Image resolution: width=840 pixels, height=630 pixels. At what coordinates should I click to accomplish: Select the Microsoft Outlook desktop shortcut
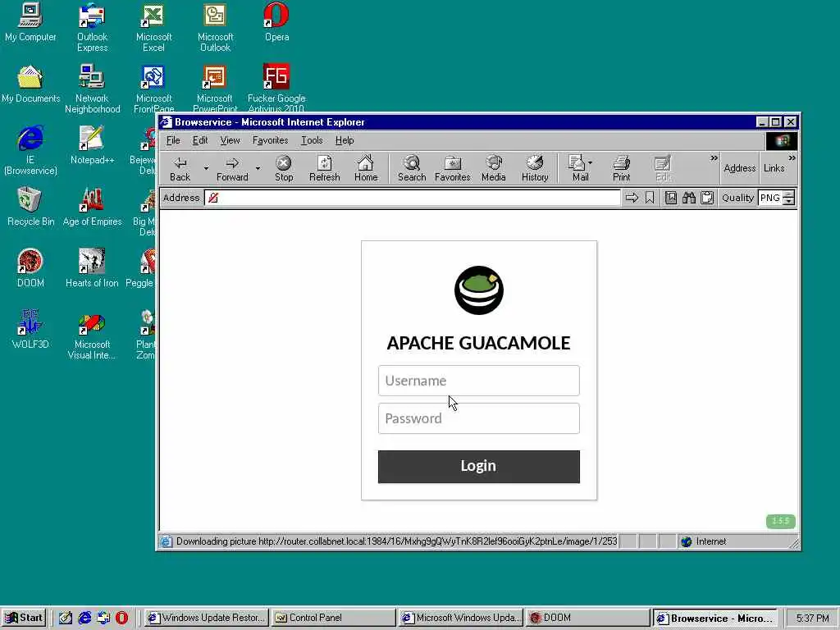click(215, 28)
